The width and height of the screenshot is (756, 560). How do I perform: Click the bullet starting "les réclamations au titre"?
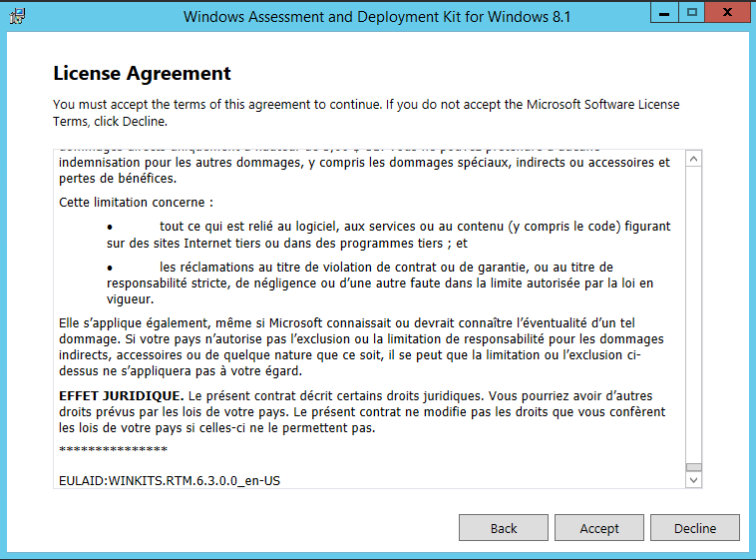click(x=380, y=282)
